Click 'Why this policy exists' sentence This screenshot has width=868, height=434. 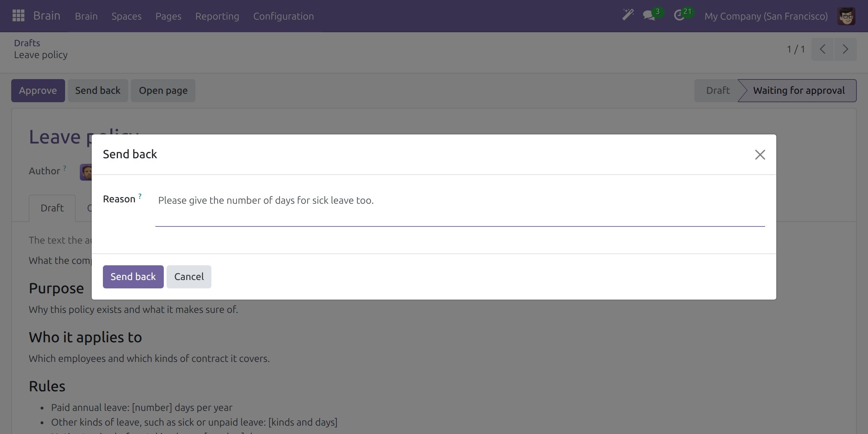click(x=133, y=310)
